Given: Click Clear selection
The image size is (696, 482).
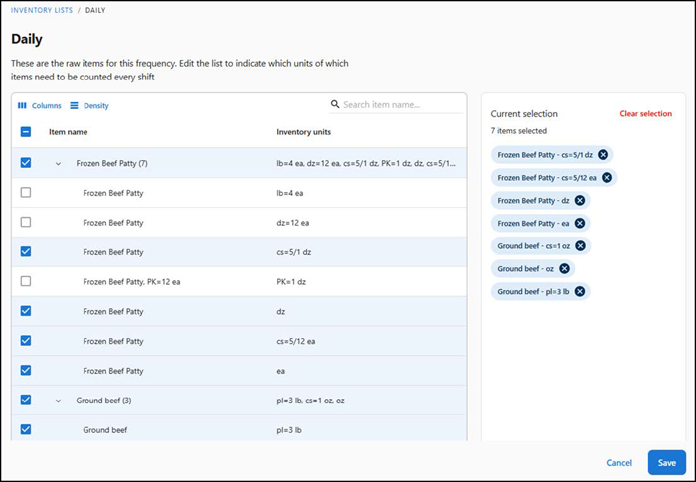Looking at the screenshot, I should (x=645, y=114).
